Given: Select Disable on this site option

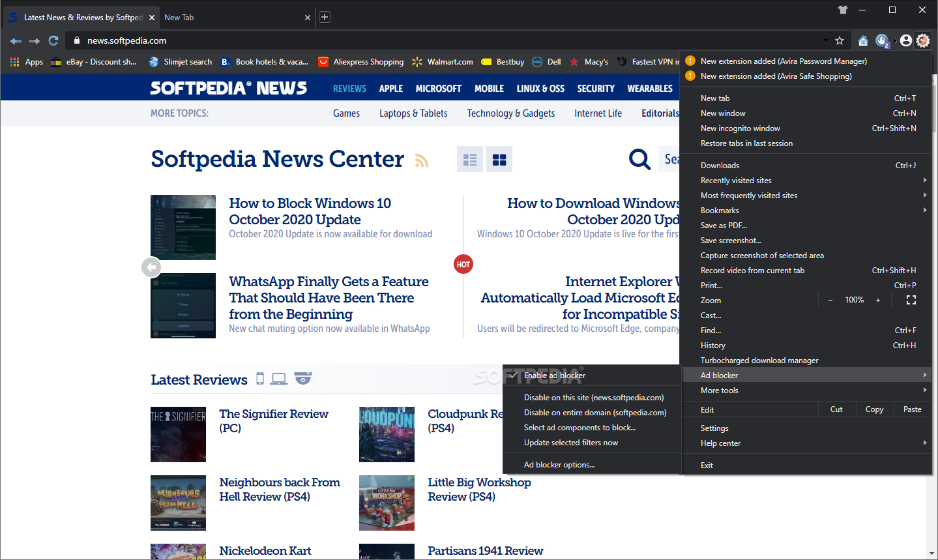Looking at the screenshot, I should pos(592,398).
